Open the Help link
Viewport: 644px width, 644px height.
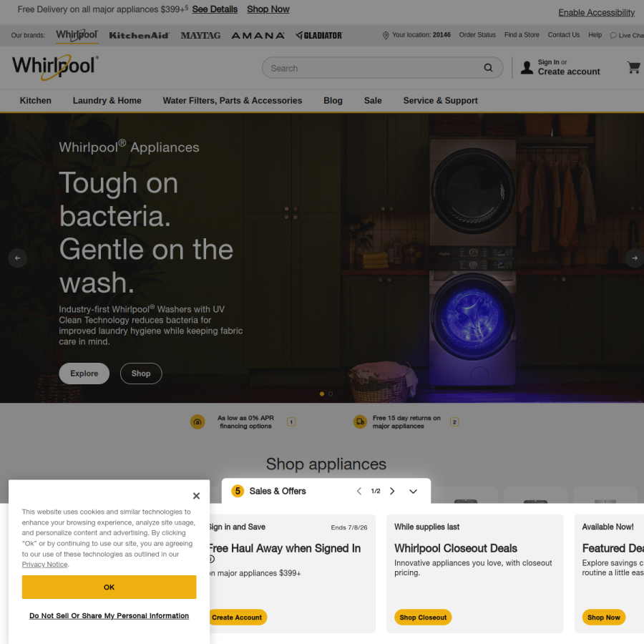(x=595, y=35)
